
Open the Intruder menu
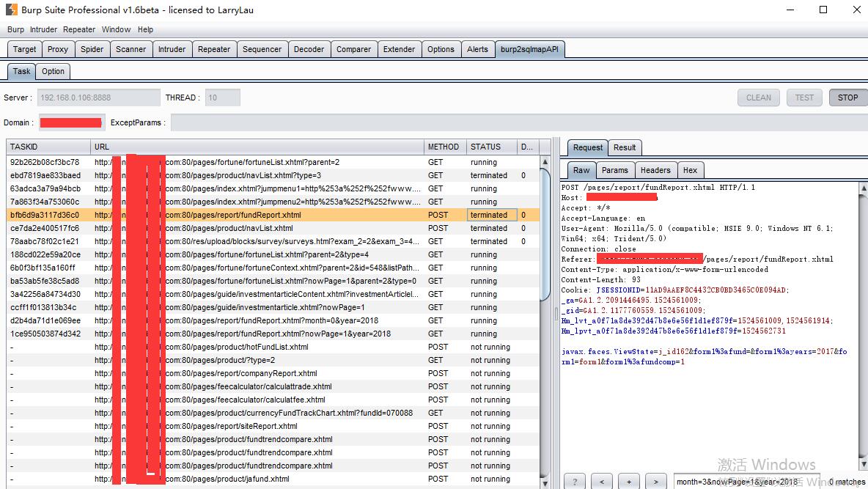[43, 29]
